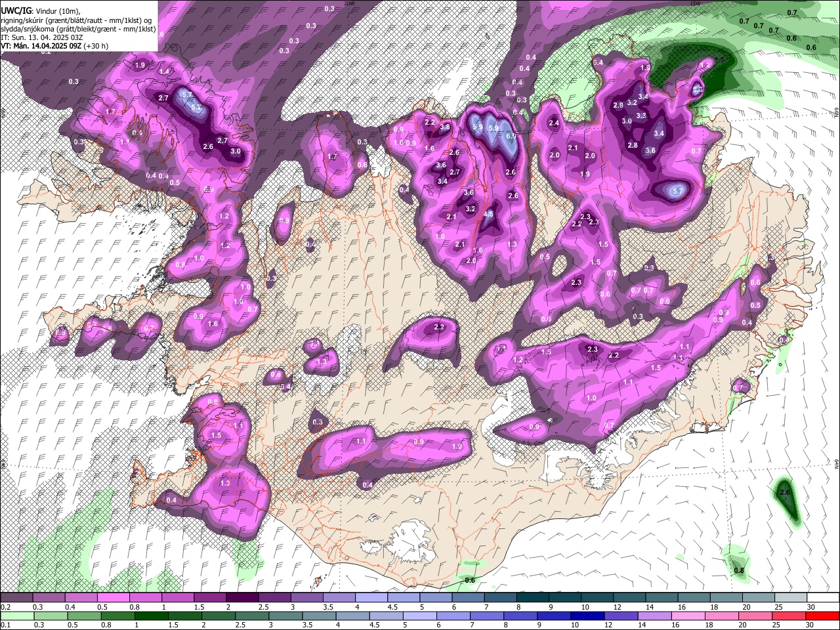Select the 2.9 value label on the map
This screenshot has width=840, height=630.
click(x=618, y=105)
